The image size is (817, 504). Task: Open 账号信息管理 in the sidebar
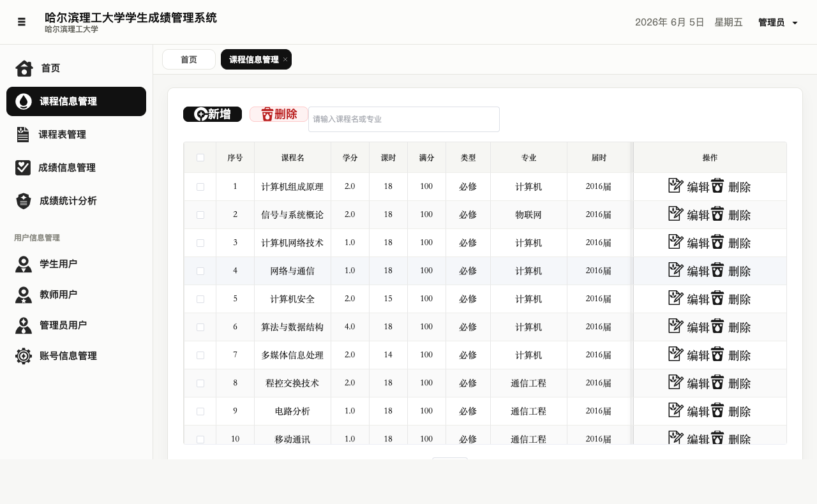(76, 356)
